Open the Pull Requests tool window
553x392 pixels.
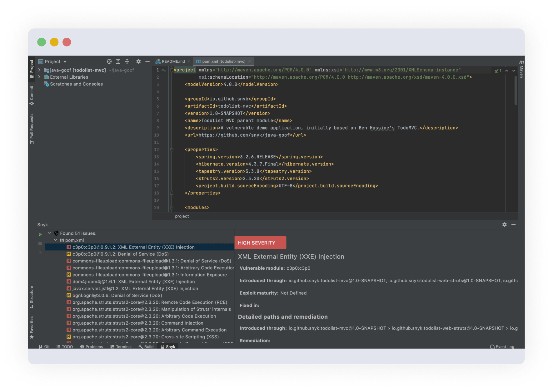click(x=32, y=129)
